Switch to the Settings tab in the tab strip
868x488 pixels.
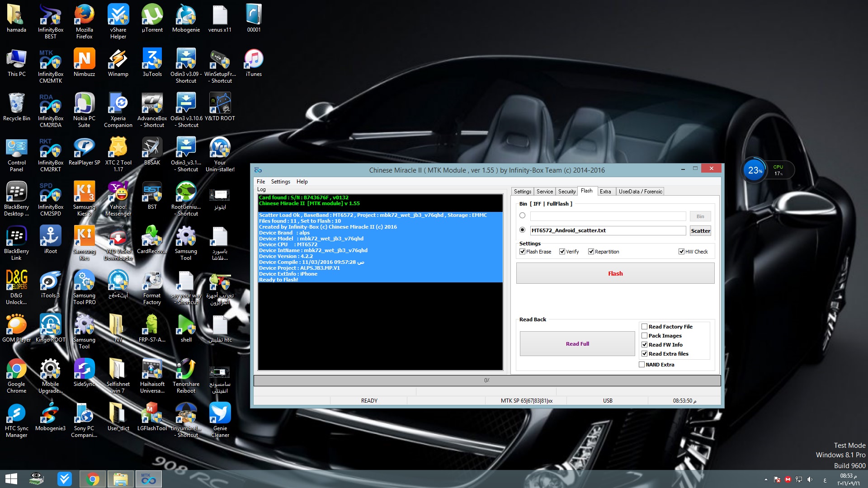pos(523,192)
